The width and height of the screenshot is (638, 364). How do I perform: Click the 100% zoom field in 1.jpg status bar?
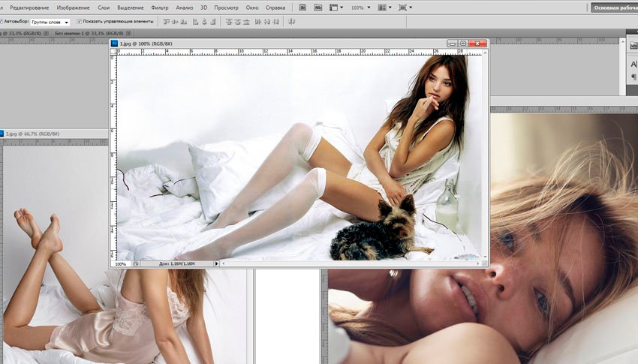(x=120, y=264)
